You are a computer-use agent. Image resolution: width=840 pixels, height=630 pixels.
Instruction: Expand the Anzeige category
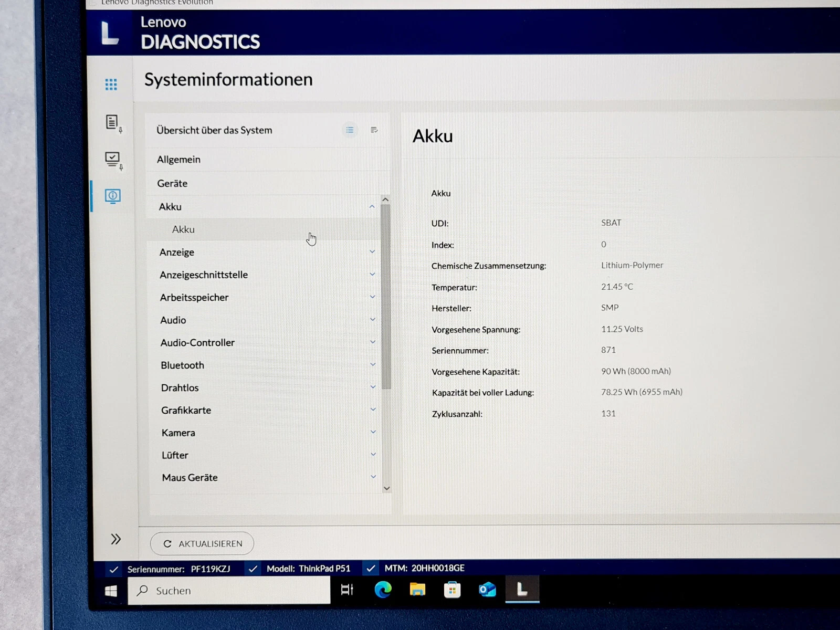click(x=372, y=251)
